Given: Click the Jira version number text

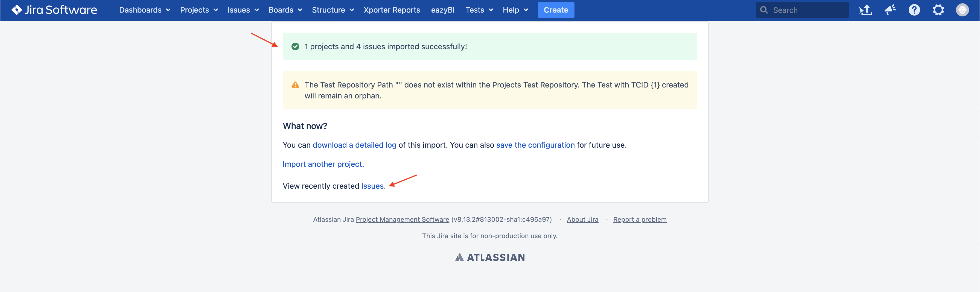Looking at the screenshot, I should [501, 219].
